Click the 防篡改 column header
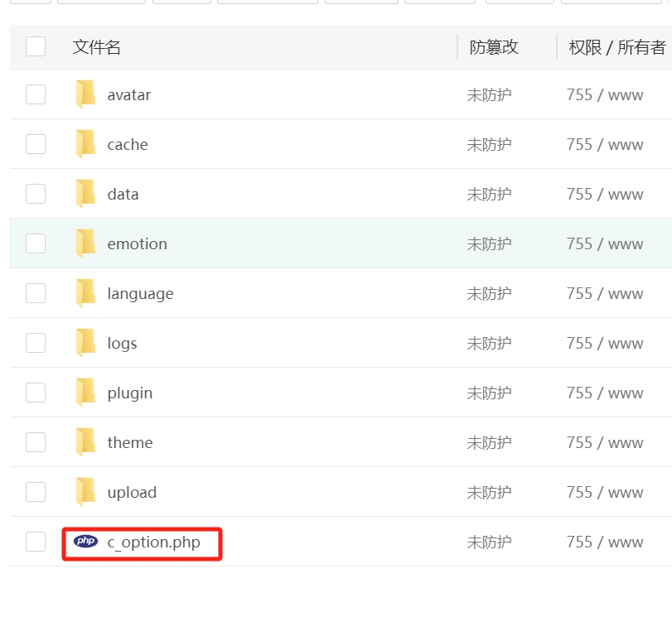The image size is (672, 617). 494,47
